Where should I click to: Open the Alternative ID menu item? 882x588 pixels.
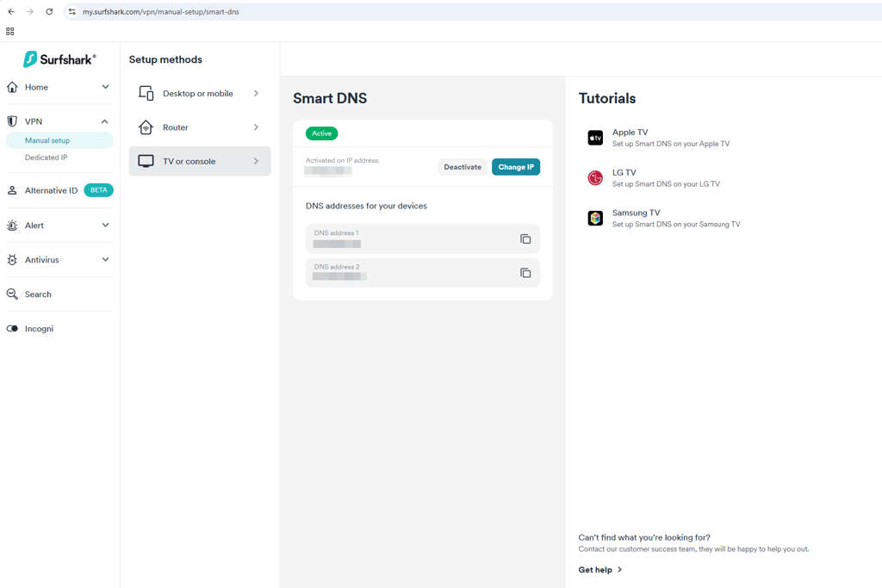51,190
